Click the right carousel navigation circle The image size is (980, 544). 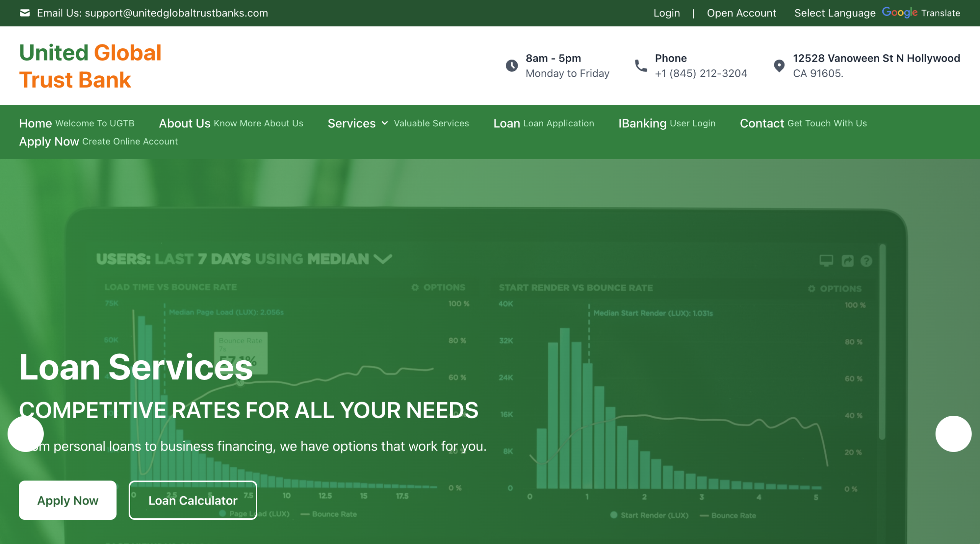(954, 434)
